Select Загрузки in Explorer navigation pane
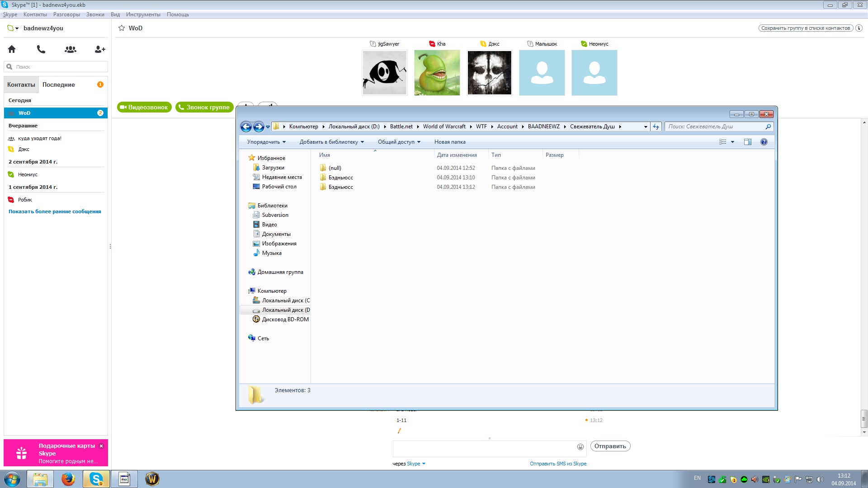 point(273,168)
